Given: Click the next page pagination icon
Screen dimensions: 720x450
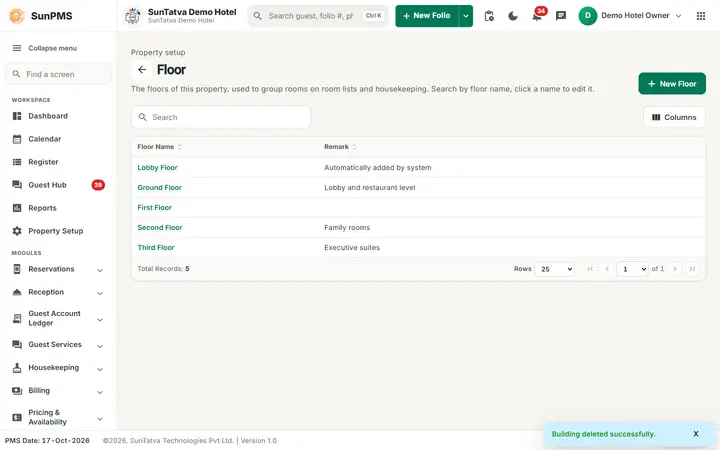Looking at the screenshot, I should click(x=675, y=269).
